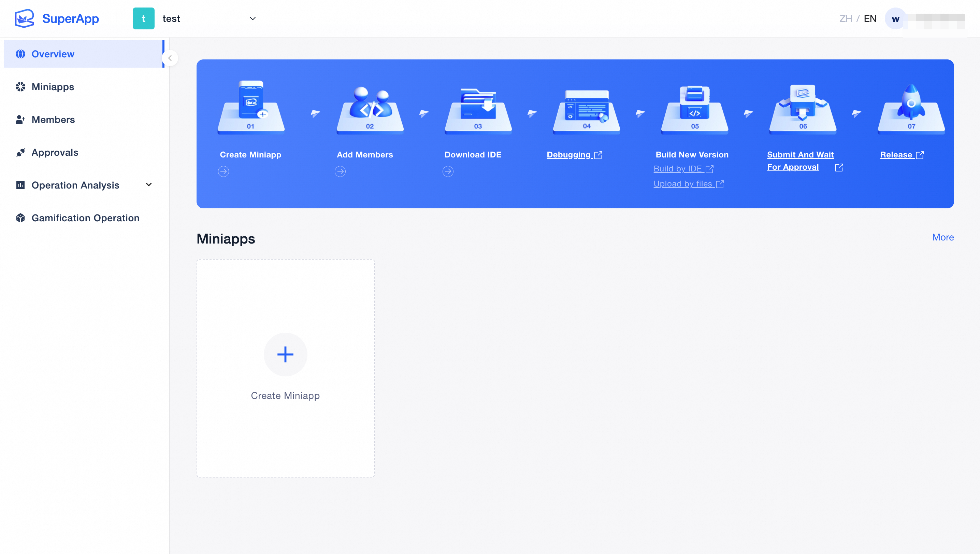The height and width of the screenshot is (554, 980).
Task: Switch language to EN
Action: tap(870, 19)
